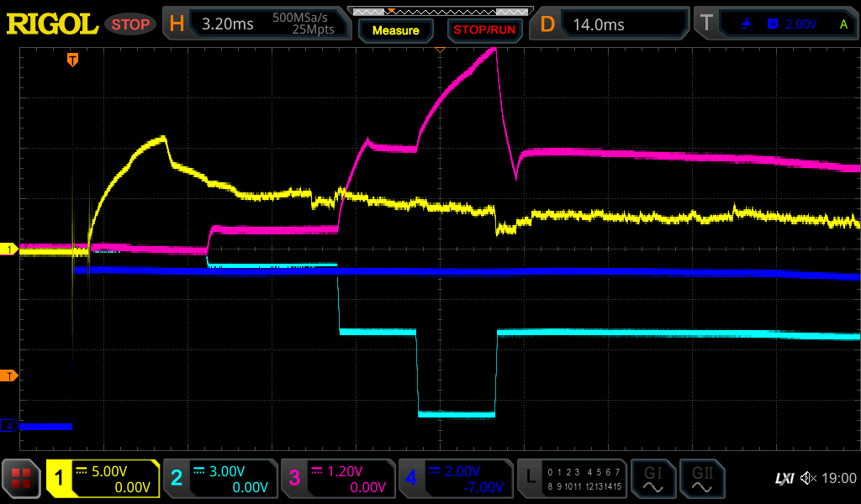Click the speaker sound icon
Screen dimensions: 861x504
(x=808, y=478)
